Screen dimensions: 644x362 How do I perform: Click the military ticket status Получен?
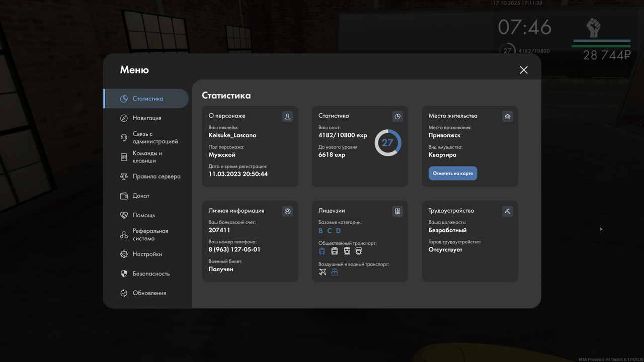221,269
